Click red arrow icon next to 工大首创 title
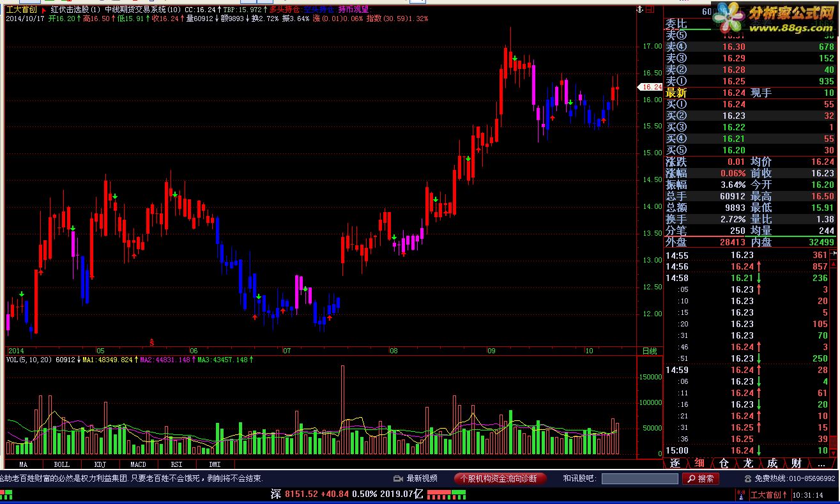This screenshot has height=504, width=840. [43, 10]
